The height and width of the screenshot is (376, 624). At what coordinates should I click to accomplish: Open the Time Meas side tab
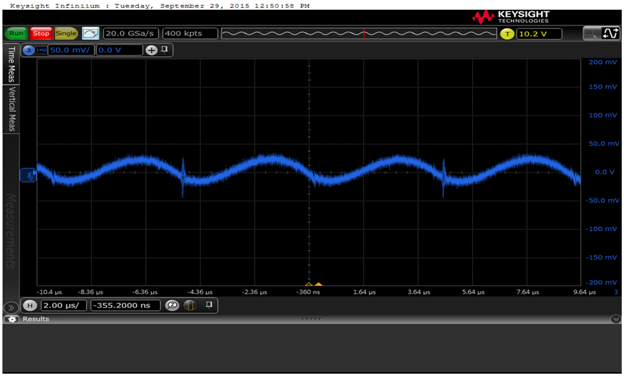point(11,64)
